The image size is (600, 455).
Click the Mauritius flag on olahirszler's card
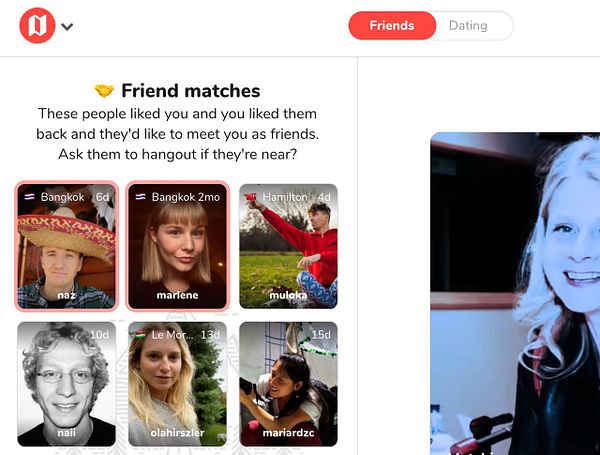coord(140,335)
